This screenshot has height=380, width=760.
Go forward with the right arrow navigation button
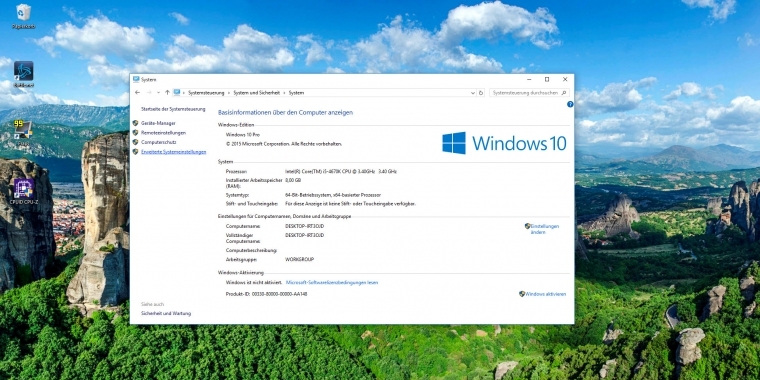coord(149,92)
